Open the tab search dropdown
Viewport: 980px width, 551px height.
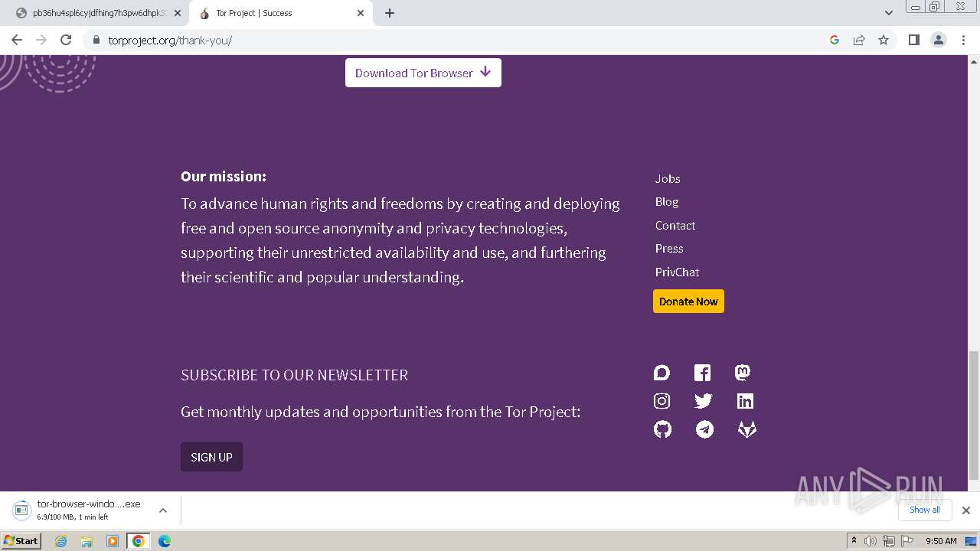click(888, 13)
